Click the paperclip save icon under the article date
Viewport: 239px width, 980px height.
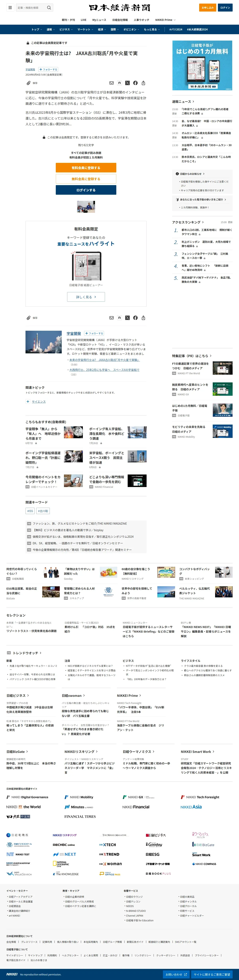pyautogui.click(x=28, y=83)
